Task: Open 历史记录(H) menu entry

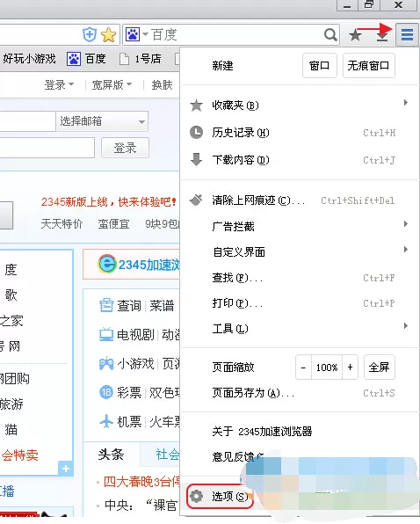Action: [x=300, y=133]
